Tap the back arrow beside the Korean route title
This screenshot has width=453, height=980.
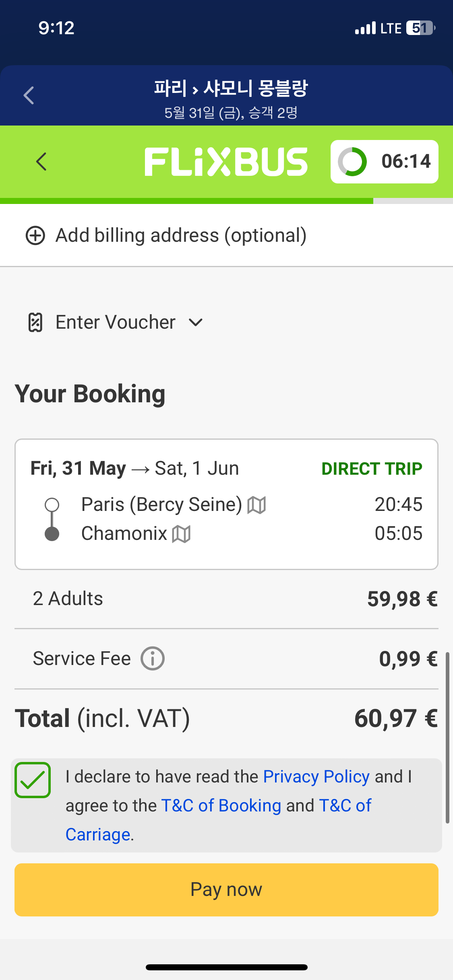coord(29,96)
